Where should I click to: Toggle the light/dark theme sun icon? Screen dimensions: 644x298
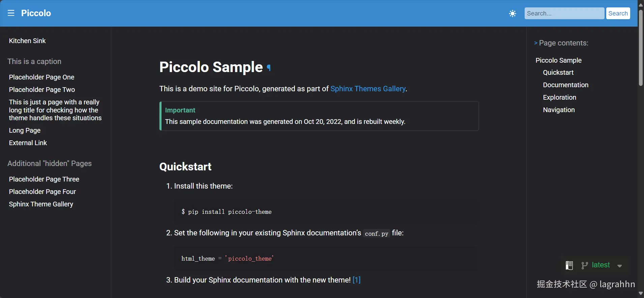[x=513, y=13]
